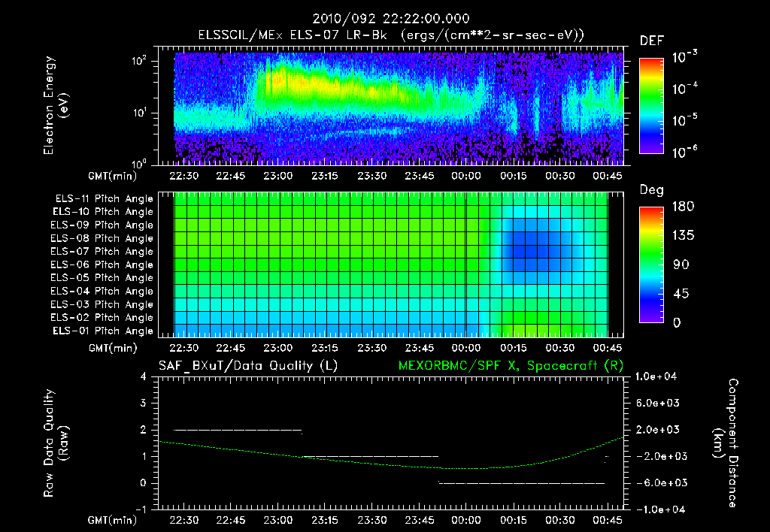This screenshot has width=770, height=532.
Task: Click the ELS-06 Pitch Angle row label
Action: click(x=102, y=264)
